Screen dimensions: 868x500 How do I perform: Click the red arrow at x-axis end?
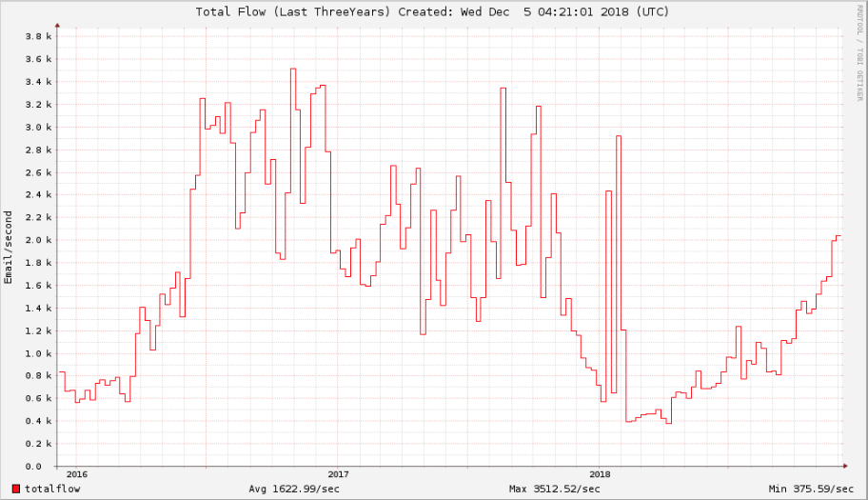point(845,467)
